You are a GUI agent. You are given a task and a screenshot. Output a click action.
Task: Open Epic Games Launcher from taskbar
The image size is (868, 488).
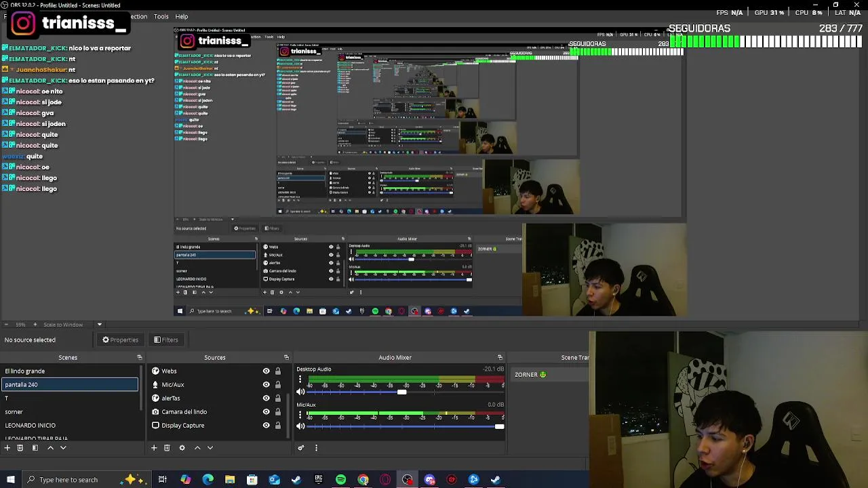pos(318,480)
